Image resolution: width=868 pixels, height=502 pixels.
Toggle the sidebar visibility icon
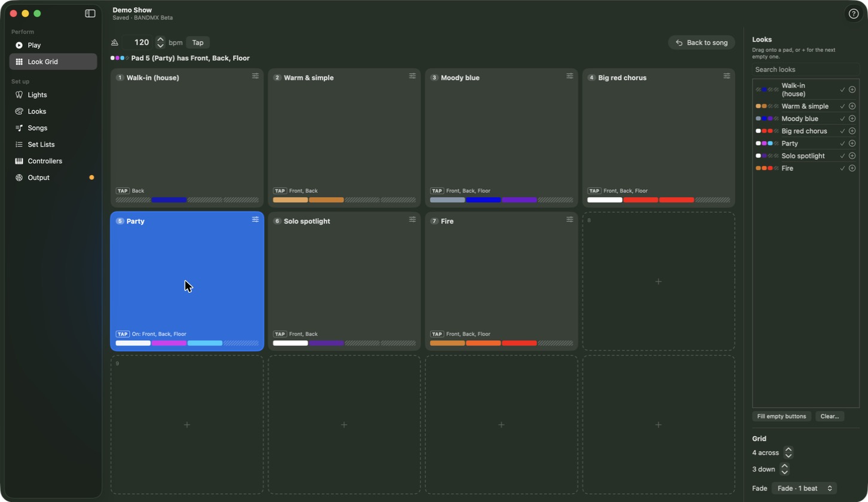click(x=90, y=13)
